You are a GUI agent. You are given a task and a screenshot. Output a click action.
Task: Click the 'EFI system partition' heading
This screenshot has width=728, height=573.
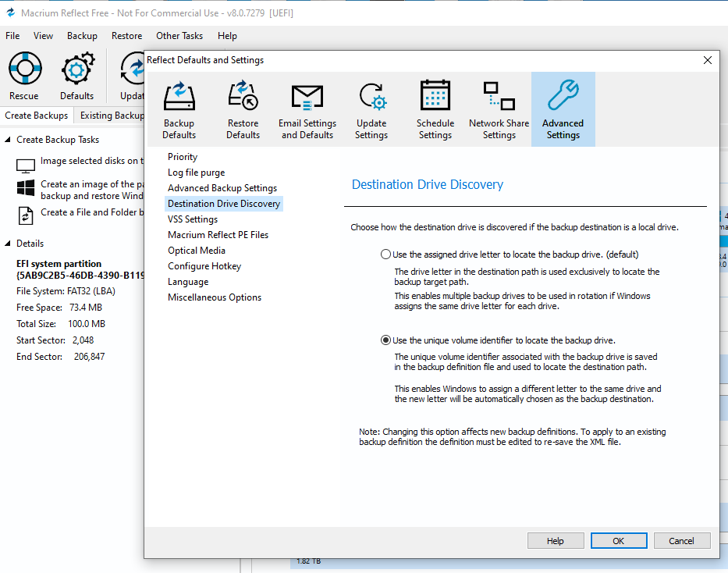tap(59, 264)
